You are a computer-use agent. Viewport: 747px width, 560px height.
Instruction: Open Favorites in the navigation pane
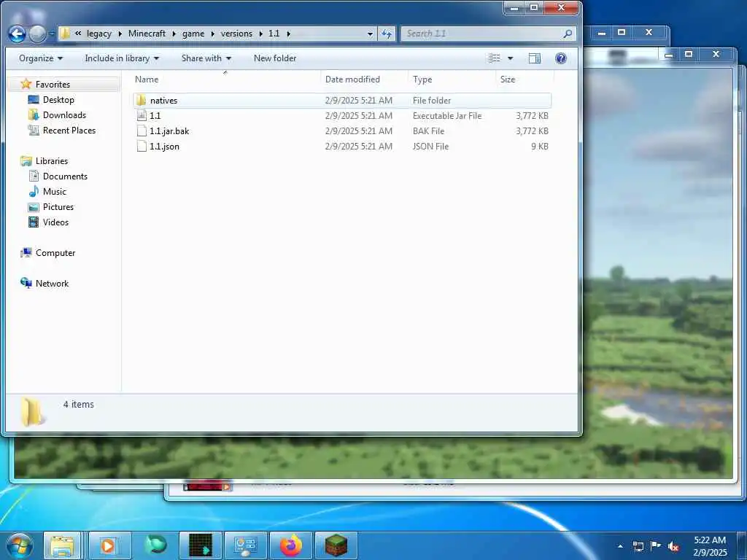click(53, 85)
